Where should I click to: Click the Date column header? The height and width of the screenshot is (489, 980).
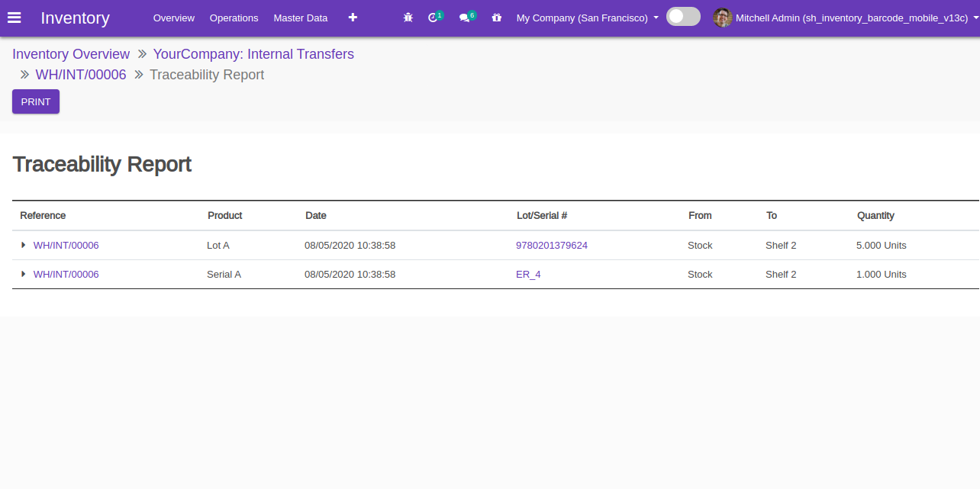click(316, 216)
